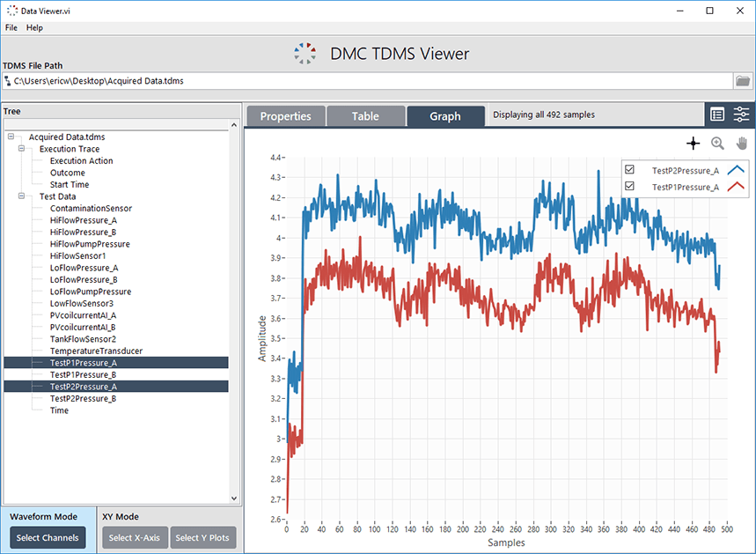Select the Graph tab

pos(445,116)
